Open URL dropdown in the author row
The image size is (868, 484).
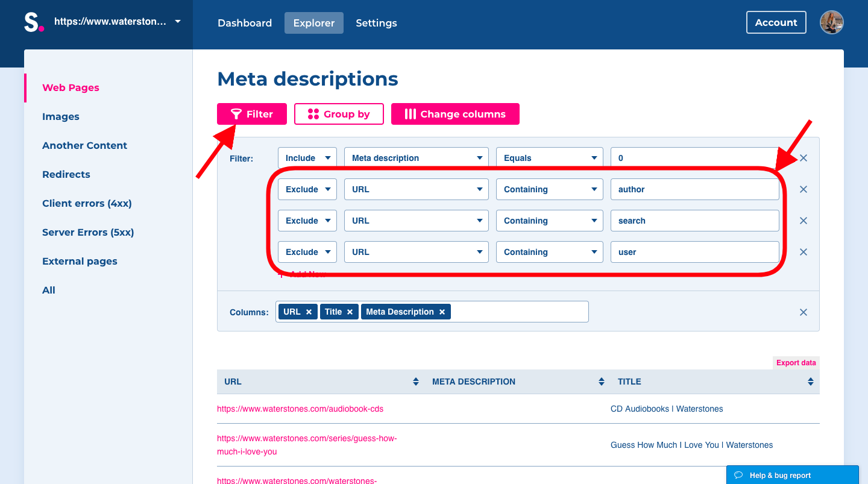[417, 189]
